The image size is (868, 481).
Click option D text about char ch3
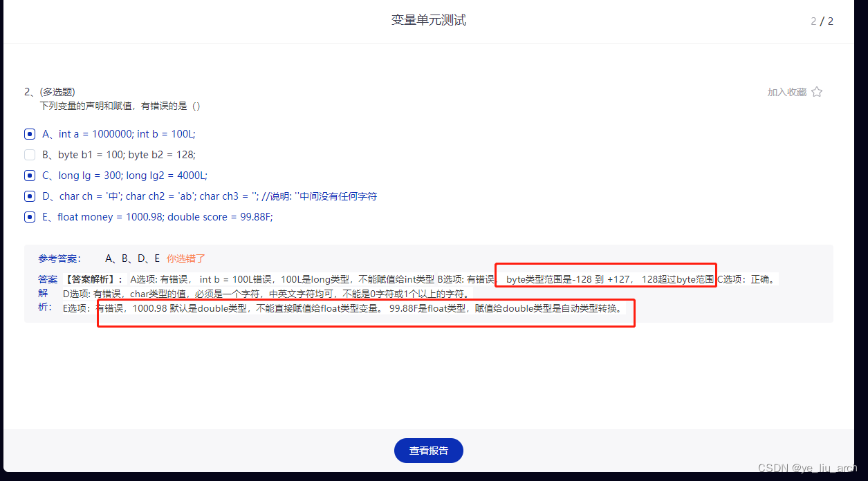(210, 196)
